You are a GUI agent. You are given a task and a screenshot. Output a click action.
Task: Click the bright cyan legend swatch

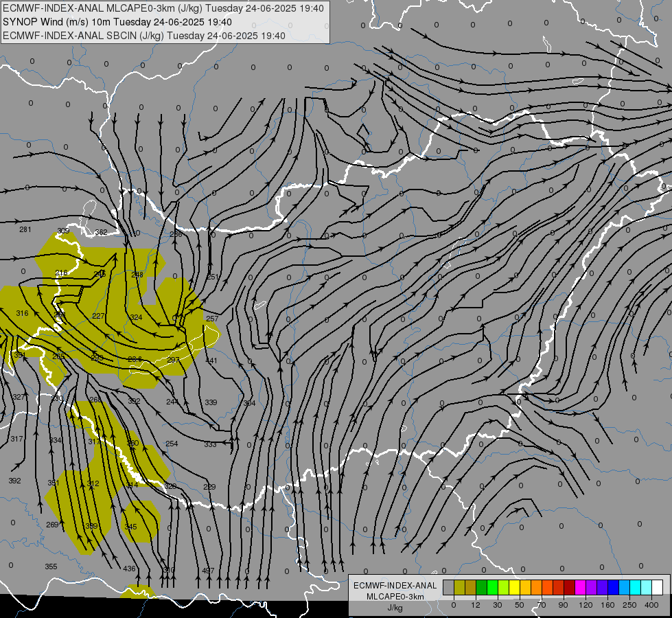(x=635, y=587)
